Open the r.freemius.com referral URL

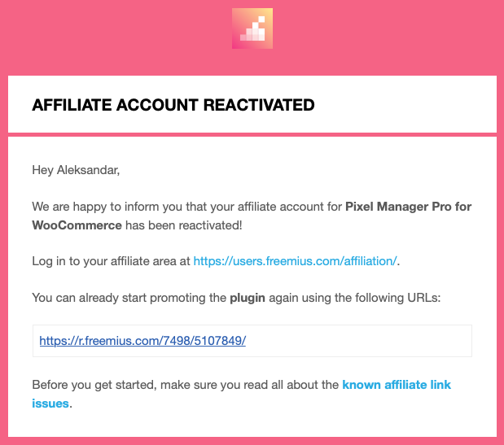pyautogui.click(x=142, y=341)
